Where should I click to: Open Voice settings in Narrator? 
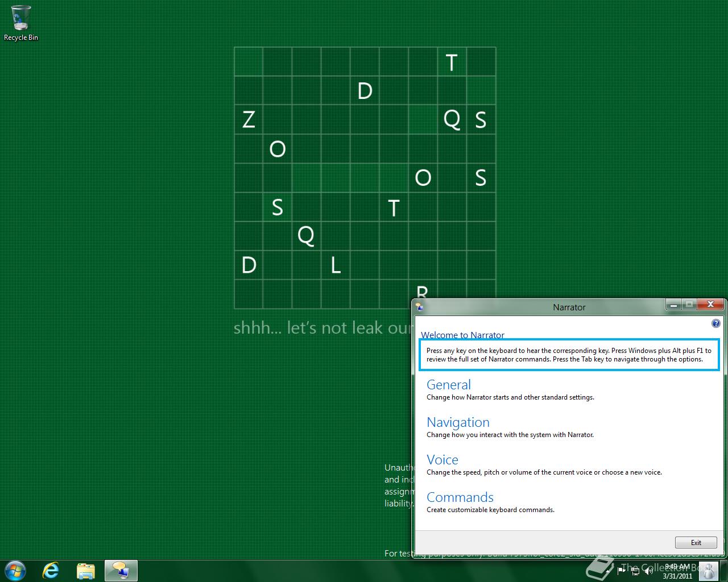pyautogui.click(x=442, y=460)
